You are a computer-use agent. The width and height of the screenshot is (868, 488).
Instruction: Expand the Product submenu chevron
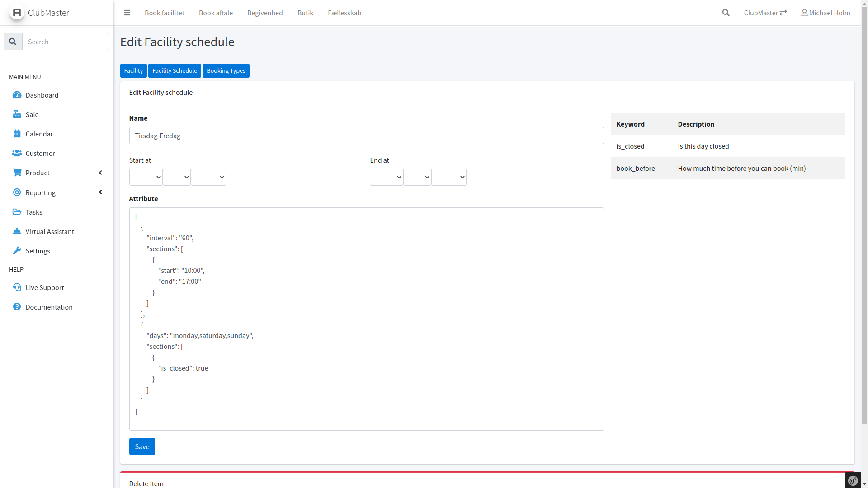point(100,173)
